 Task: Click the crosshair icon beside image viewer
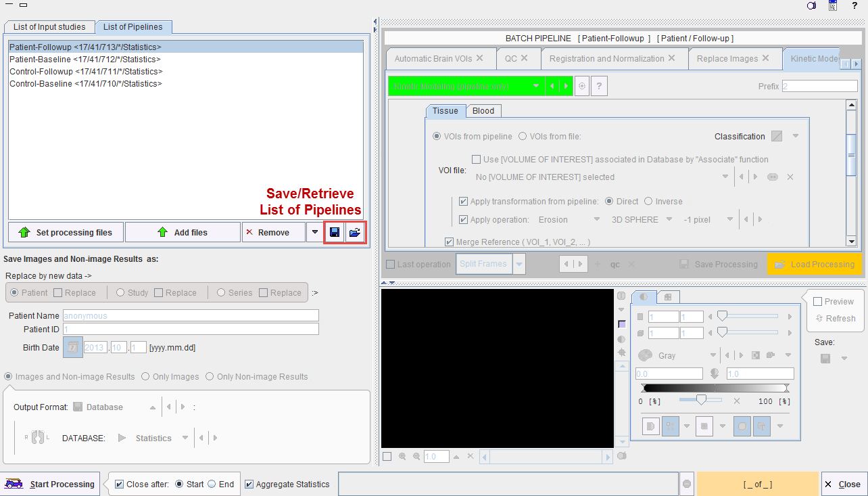[x=621, y=353]
